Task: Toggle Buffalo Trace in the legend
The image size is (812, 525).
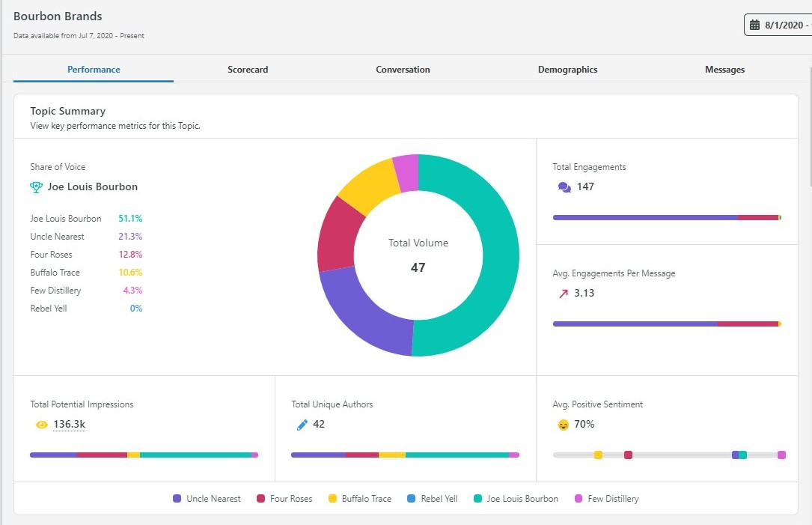Action: pyautogui.click(x=360, y=499)
